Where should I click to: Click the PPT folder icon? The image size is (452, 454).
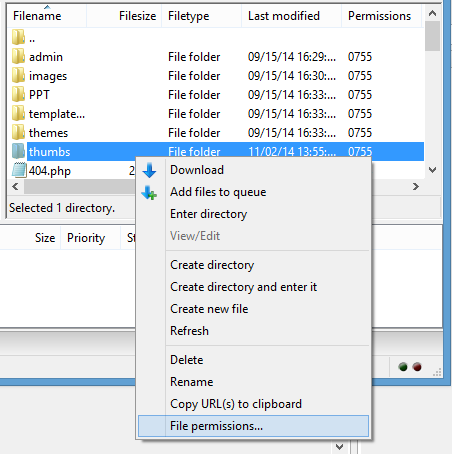click(18, 94)
